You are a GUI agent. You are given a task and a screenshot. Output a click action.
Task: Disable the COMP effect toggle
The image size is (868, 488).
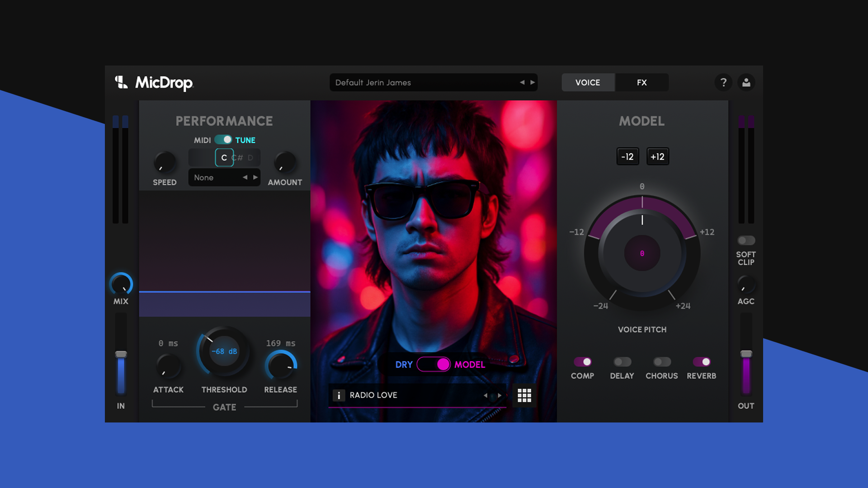582,362
